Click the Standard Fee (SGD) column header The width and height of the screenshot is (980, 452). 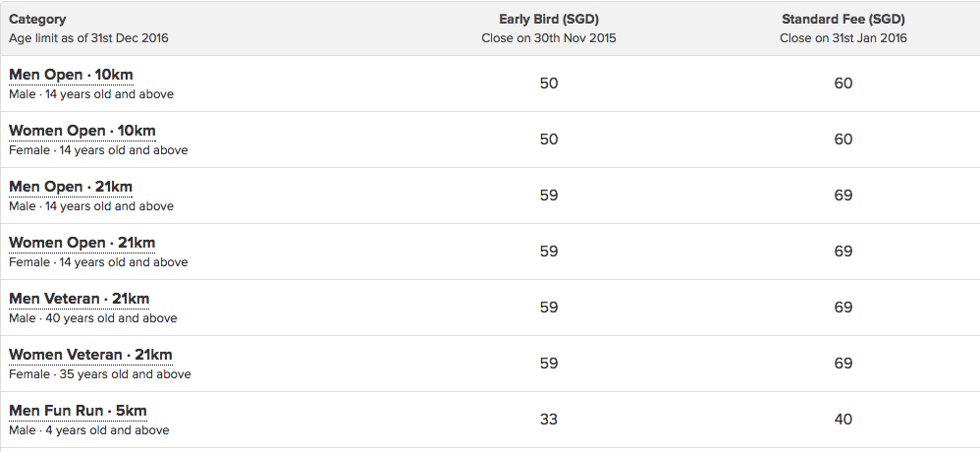(844, 20)
